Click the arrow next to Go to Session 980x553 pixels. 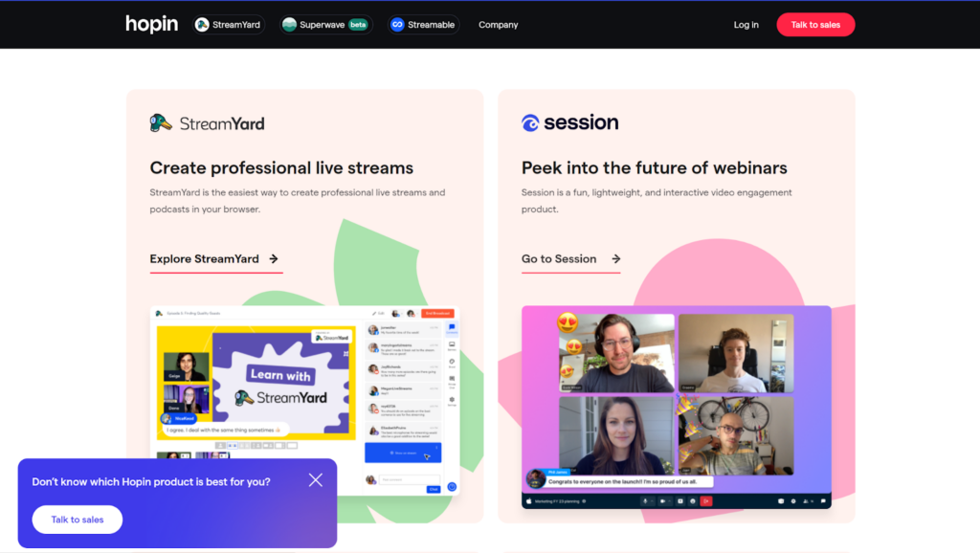(616, 258)
